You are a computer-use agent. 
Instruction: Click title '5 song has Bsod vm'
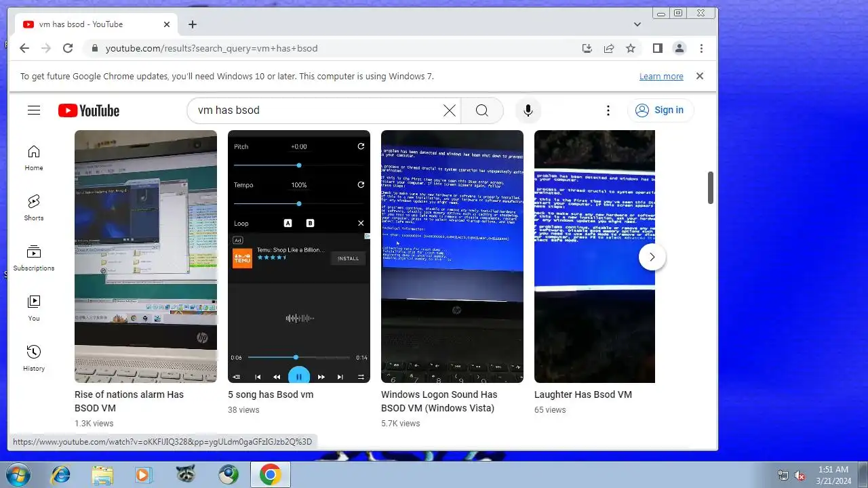(271, 394)
